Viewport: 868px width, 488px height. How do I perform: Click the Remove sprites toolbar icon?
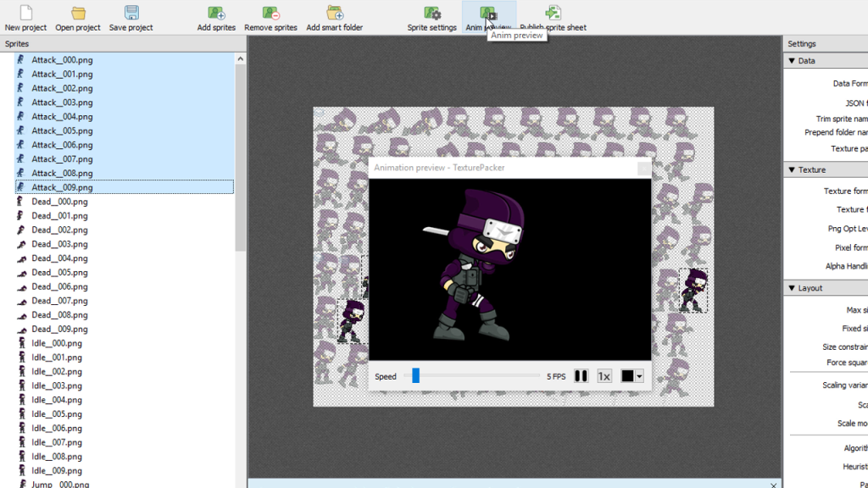pyautogui.click(x=270, y=13)
